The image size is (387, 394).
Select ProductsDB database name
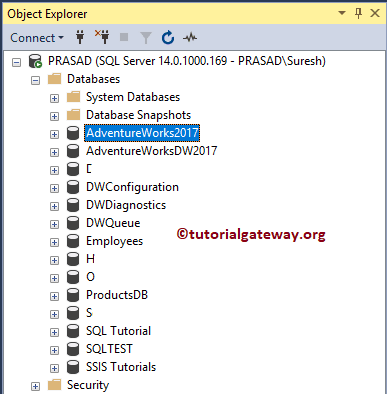(x=117, y=295)
